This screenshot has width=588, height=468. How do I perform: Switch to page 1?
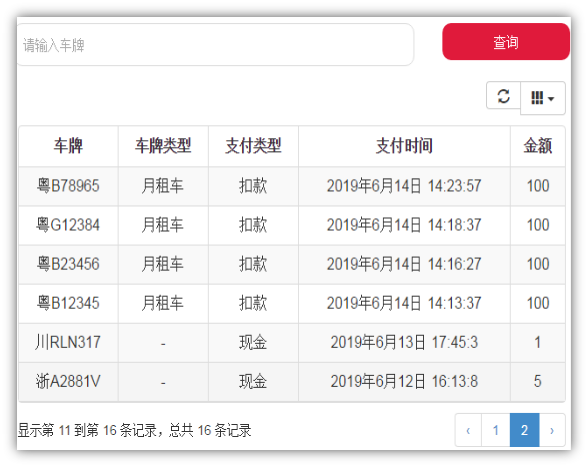tap(495, 430)
